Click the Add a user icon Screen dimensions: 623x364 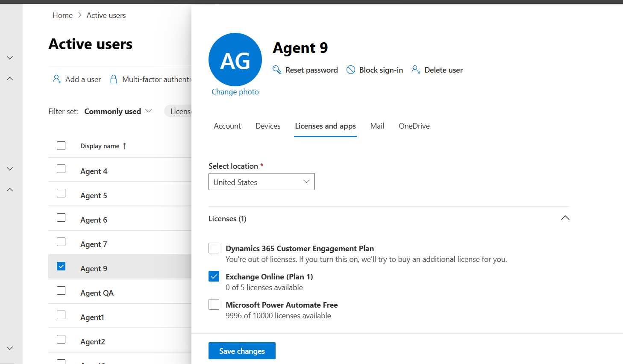[57, 79]
